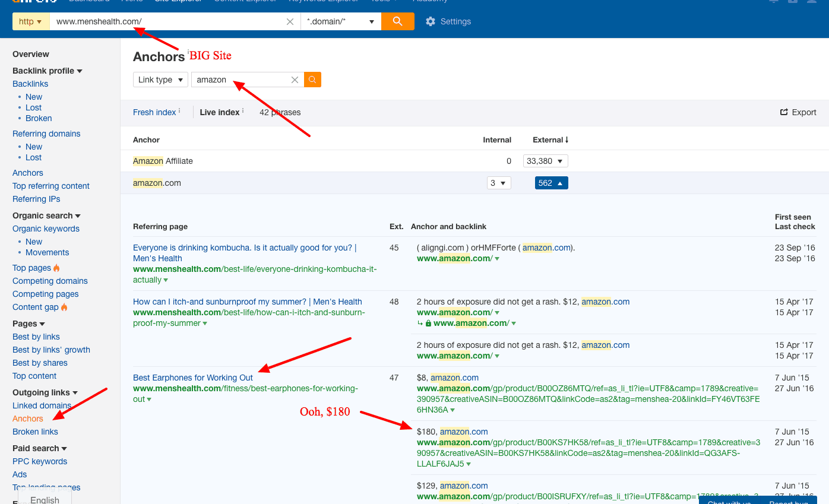Clear the URL field with X icon

click(290, 21)
